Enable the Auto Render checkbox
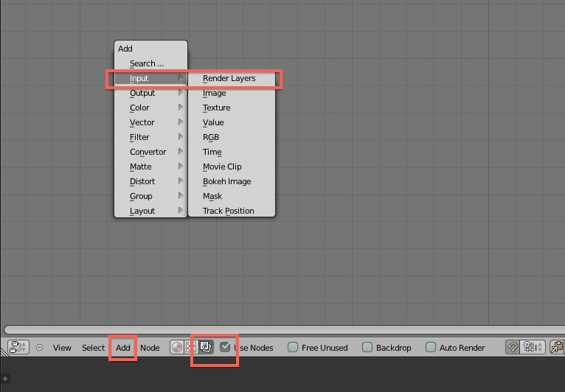The height and width of the screenshot is (392, 565). point(431,347)
